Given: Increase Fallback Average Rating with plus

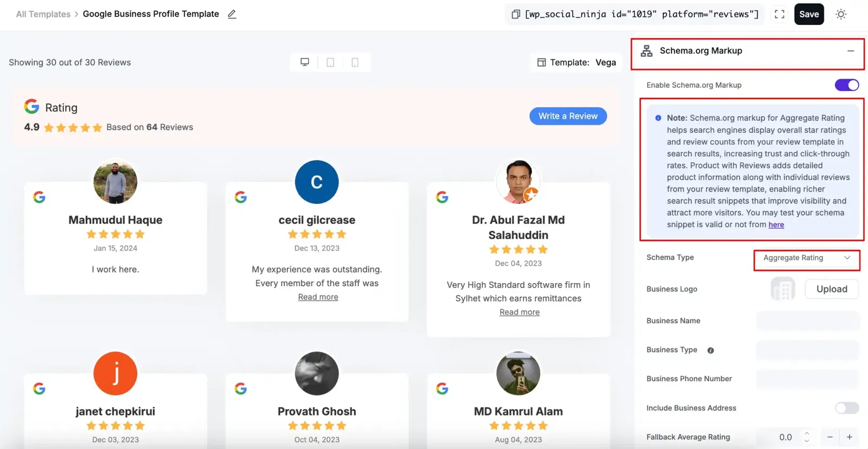Looking at the screenshot, I should [x=849, y=437].
